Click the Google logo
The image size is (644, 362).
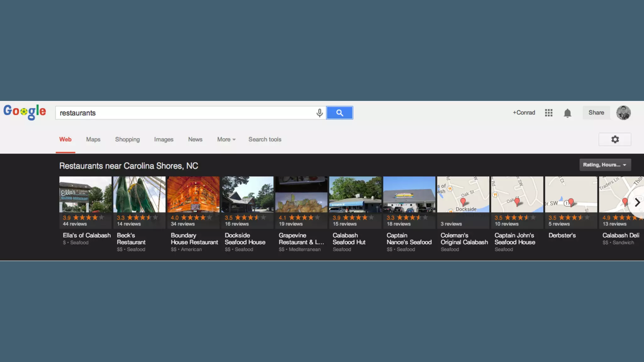(x=25, y=112)
